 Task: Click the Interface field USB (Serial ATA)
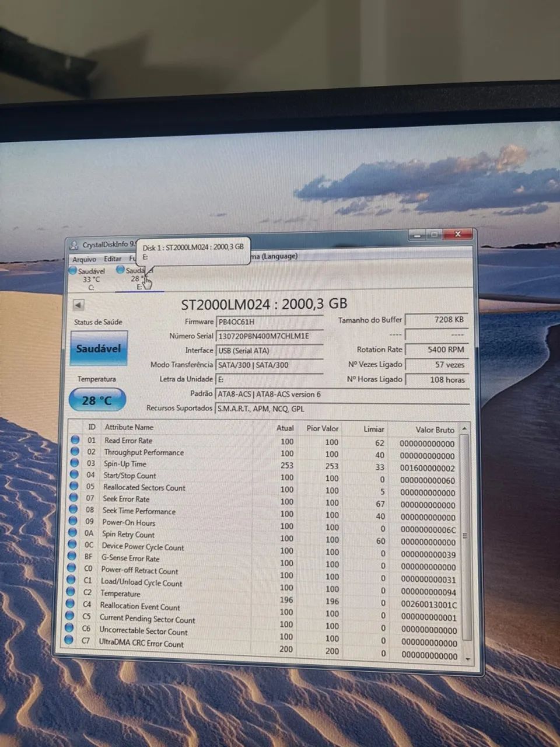pyautogui.click(x=269, y=351)
